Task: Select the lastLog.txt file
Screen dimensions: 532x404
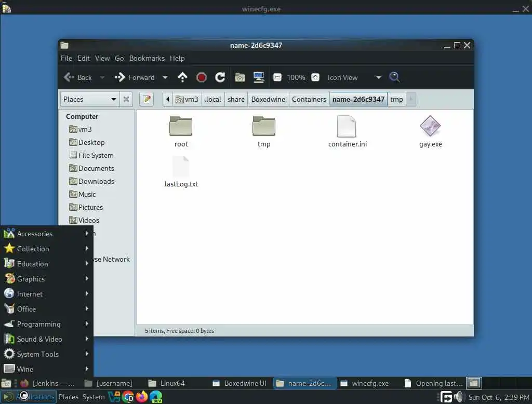Action: click(x=181, y=166)
